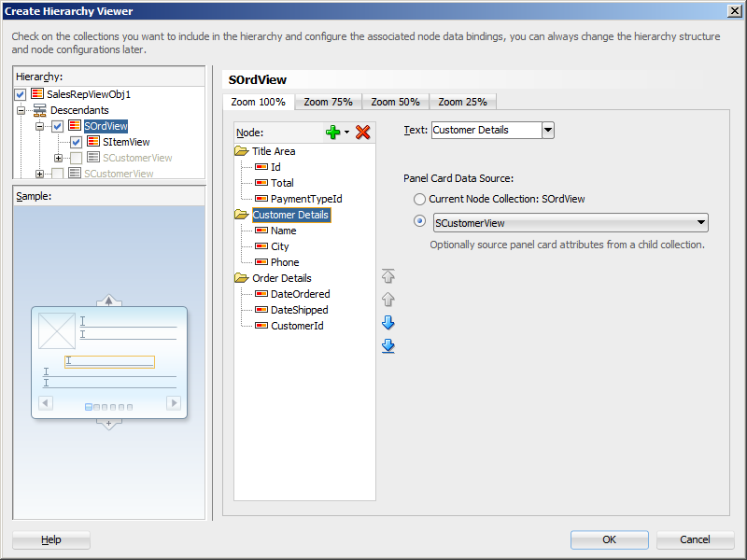Click the Customer Details folder icon
The image size is (747, 560).
tap(242, 215)
